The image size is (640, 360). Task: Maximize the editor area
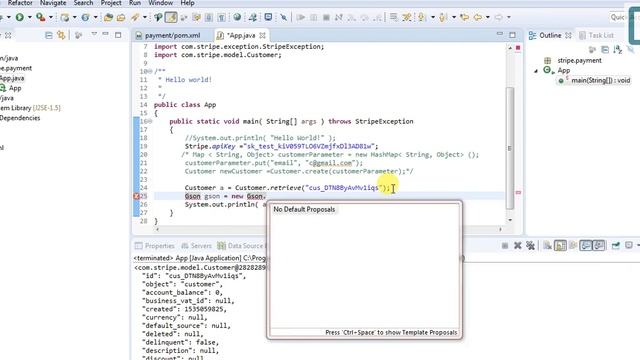[513, 35]
